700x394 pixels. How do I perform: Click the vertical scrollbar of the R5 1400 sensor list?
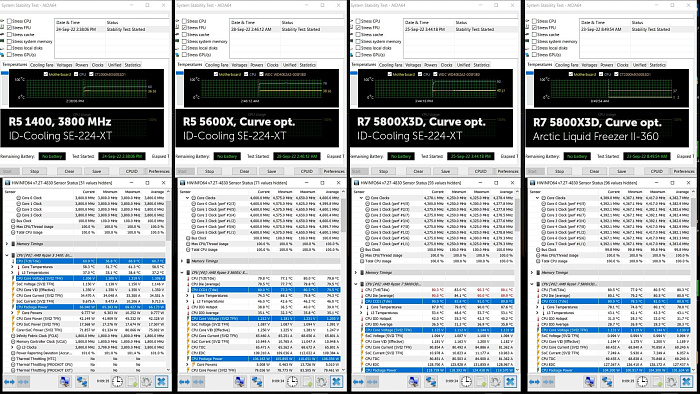pos(168,280)
